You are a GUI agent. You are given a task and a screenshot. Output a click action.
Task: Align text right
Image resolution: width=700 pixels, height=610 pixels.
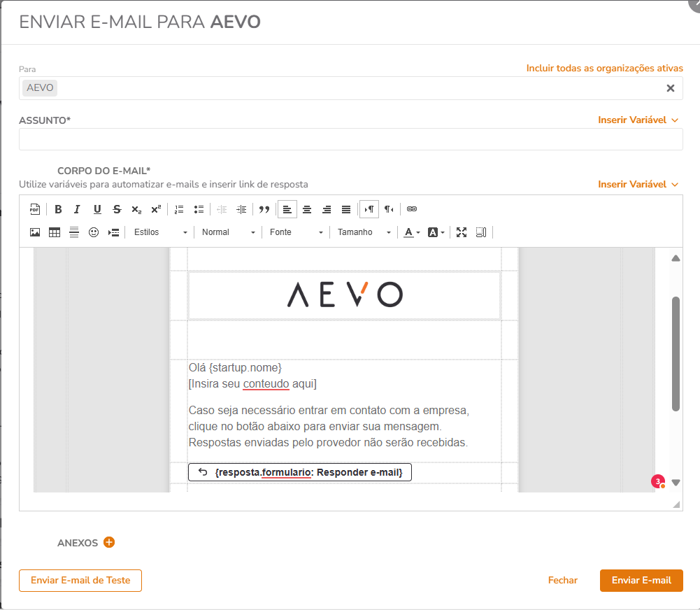327,209
